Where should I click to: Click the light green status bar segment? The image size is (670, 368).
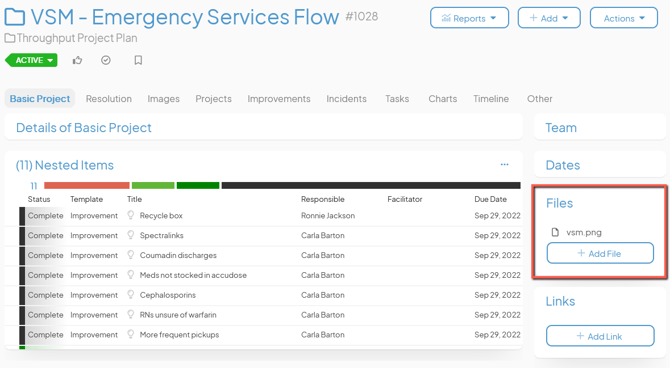click(x=153, y=185)
